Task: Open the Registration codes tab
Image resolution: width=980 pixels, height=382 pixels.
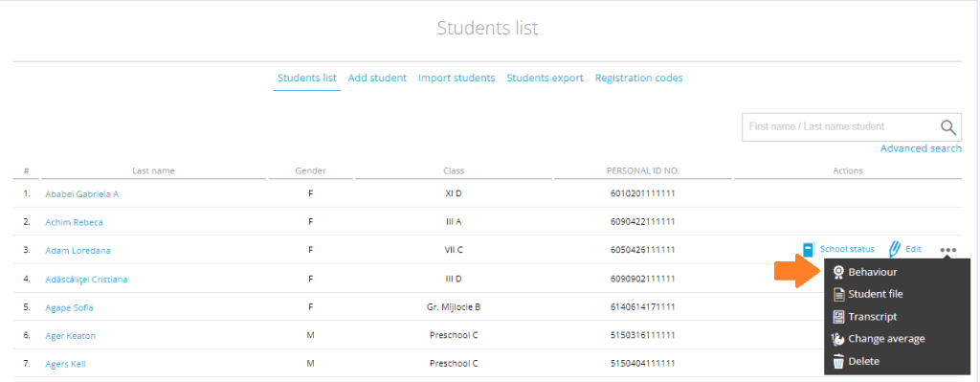Action: pyautogui.click(x=638, y=79)
